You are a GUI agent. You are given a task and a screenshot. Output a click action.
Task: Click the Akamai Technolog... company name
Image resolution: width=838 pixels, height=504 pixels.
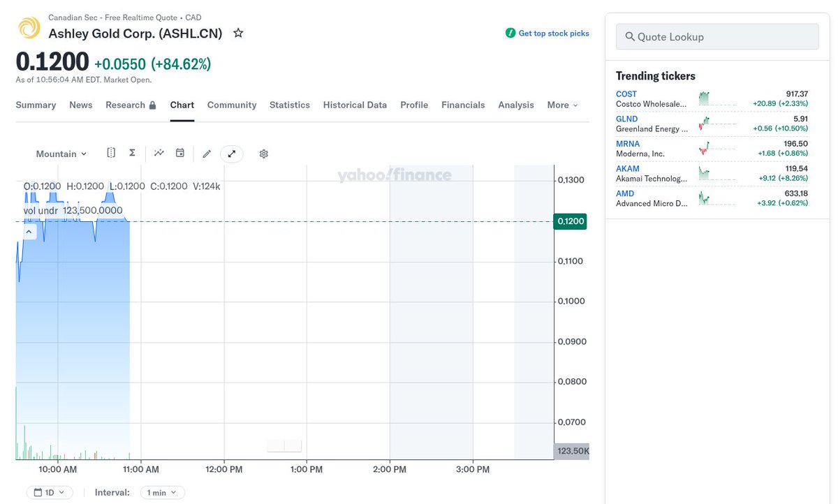tap(652, 179)
